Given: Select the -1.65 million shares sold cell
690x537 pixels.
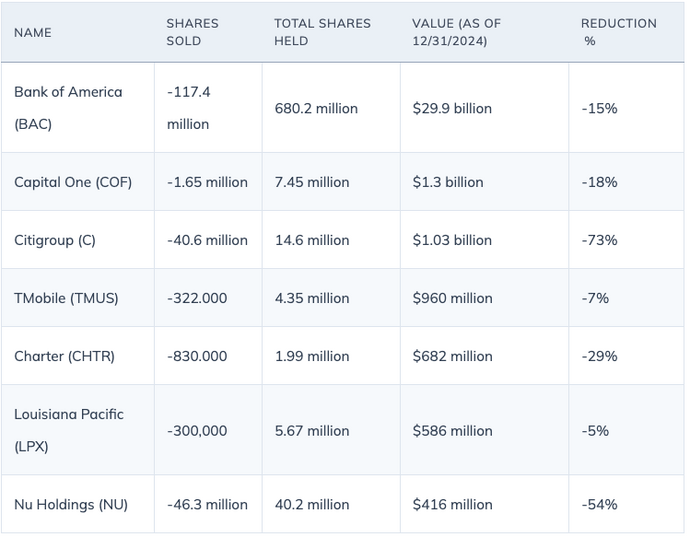Looking at the screenshot, I should point(207,182).
